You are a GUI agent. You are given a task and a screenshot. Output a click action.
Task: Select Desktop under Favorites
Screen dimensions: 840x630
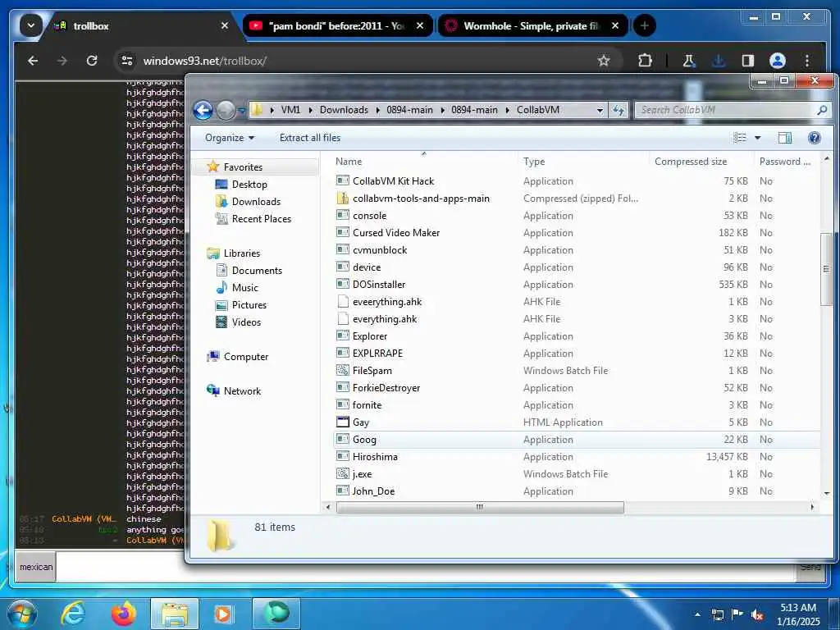240,185
